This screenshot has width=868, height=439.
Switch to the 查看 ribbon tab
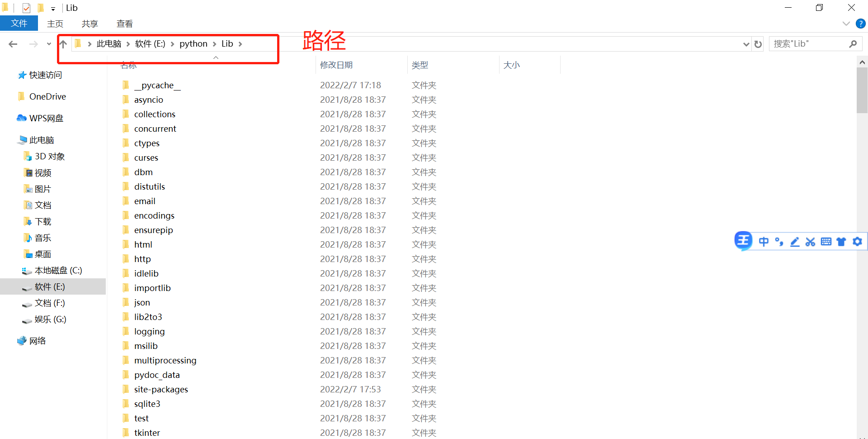click(x=125, y=24)
